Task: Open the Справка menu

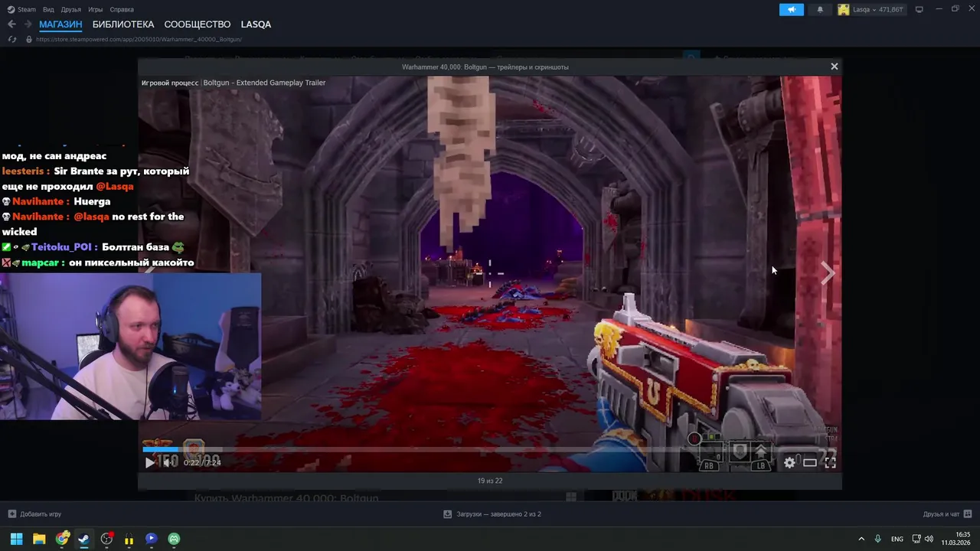Action: 122,9
